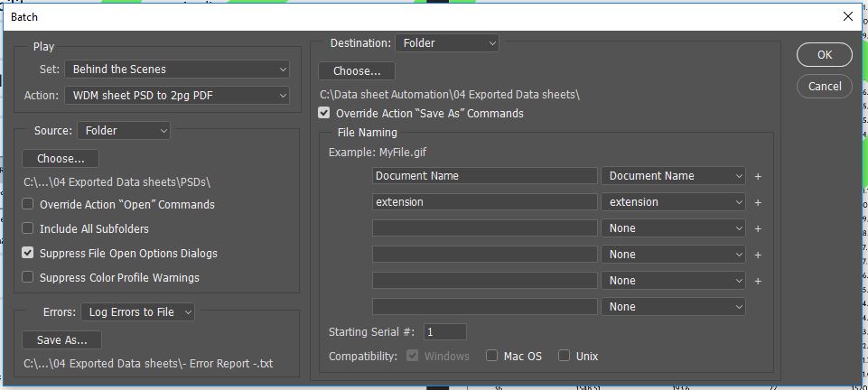Click Choose under Destination

tap(357, 70)
